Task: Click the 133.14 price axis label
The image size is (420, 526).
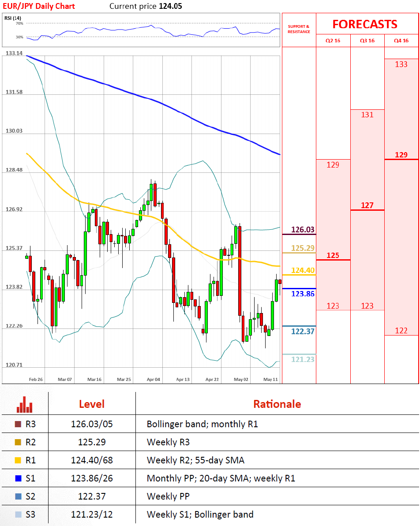Action: click(x=14, y=53)
